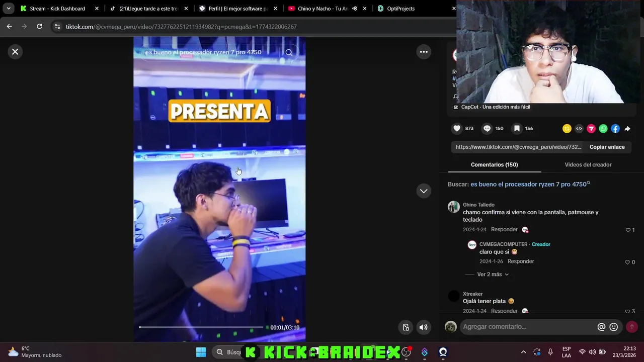
Task: Open the three-dot more options menu on the video
Action: (x=424, y=52)
